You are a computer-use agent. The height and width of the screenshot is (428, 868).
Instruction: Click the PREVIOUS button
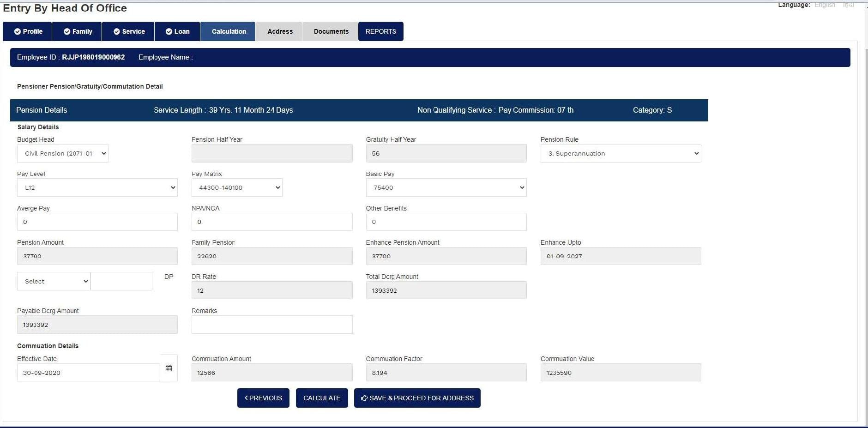click(x=263, y=398)
